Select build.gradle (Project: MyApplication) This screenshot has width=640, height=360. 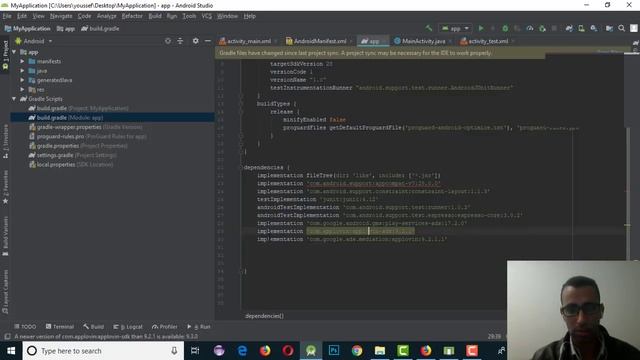[x=78, y=109]
